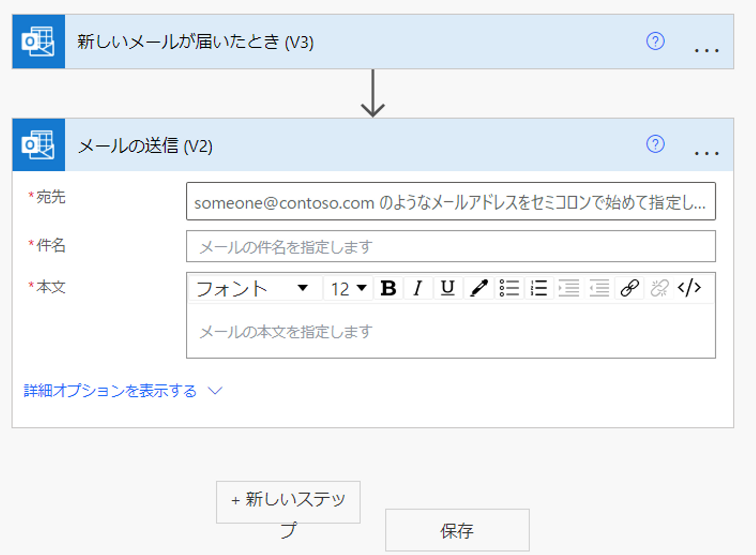
Task: Click the + 新しいステップ button
Action: tap(288, 502)
